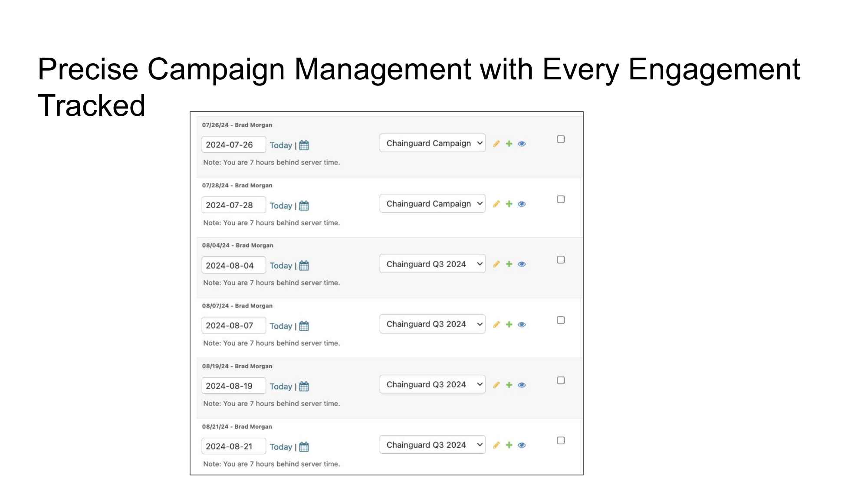Click pencil edit icon in the 08/21/24 row

coord(496,445)
